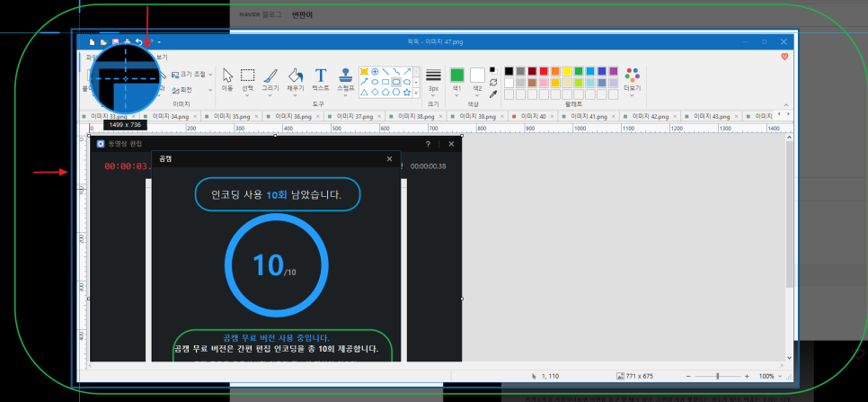Click the Print icon in quick access bar

coord(128,41)
